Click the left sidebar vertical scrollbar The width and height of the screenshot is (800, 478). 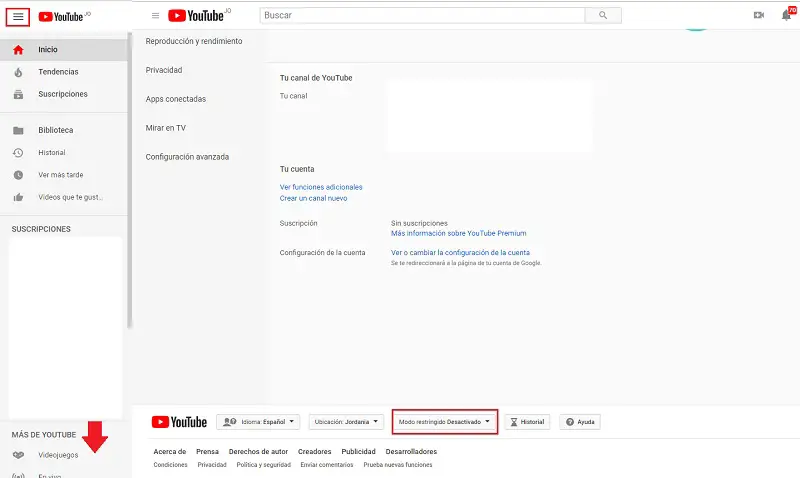click(130, 179)
